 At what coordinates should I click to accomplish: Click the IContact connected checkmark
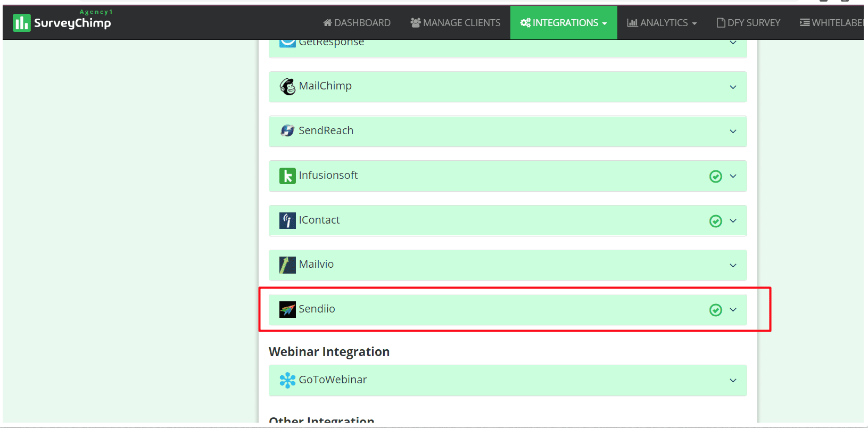pos(715,221)
